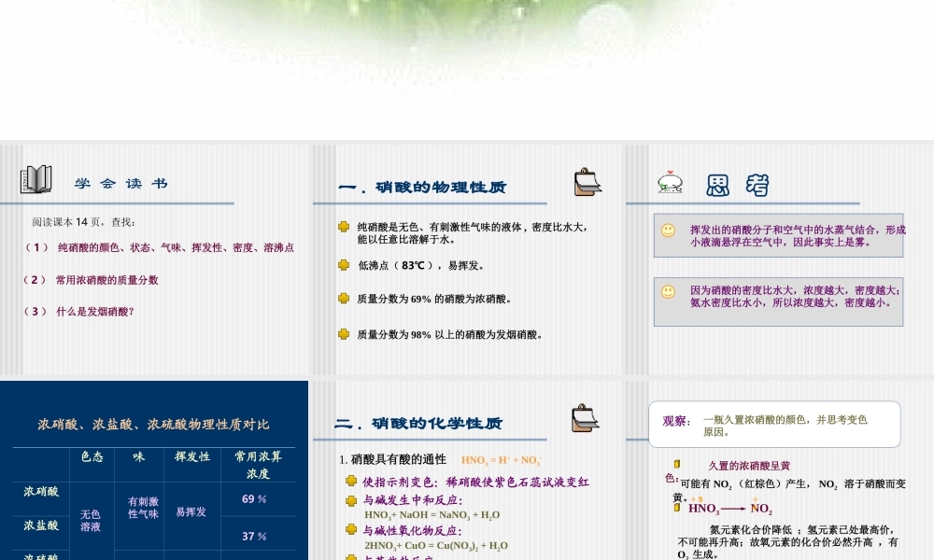
Task: Select the 学会读书 heading
Action: 121,183
